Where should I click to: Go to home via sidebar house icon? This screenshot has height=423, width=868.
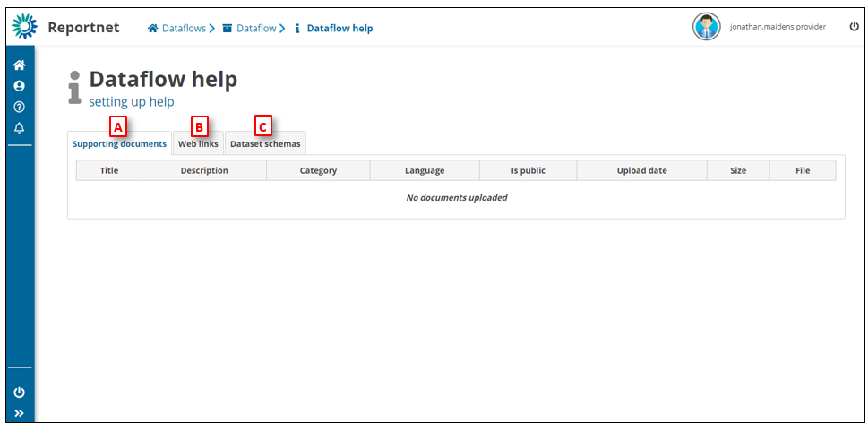coord(19,65)
